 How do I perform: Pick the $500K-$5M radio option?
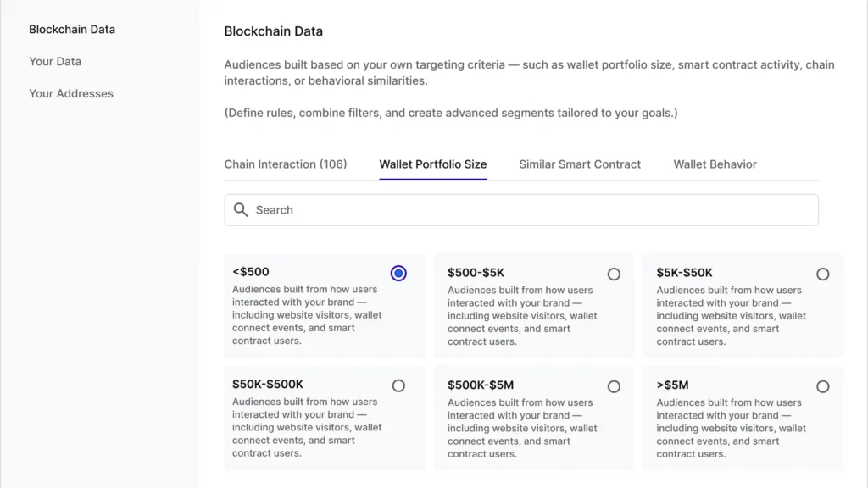pyautogui.click(x=614, y=386)
